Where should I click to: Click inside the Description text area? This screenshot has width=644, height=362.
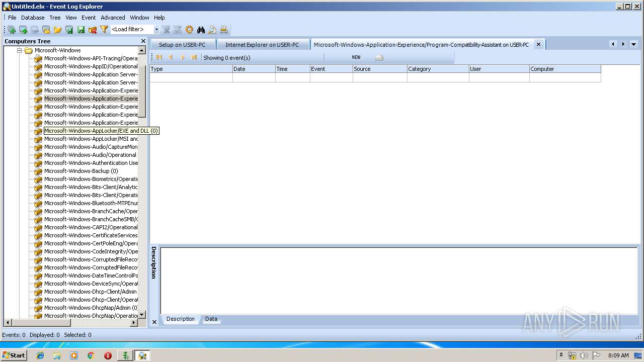coord(399,281)
